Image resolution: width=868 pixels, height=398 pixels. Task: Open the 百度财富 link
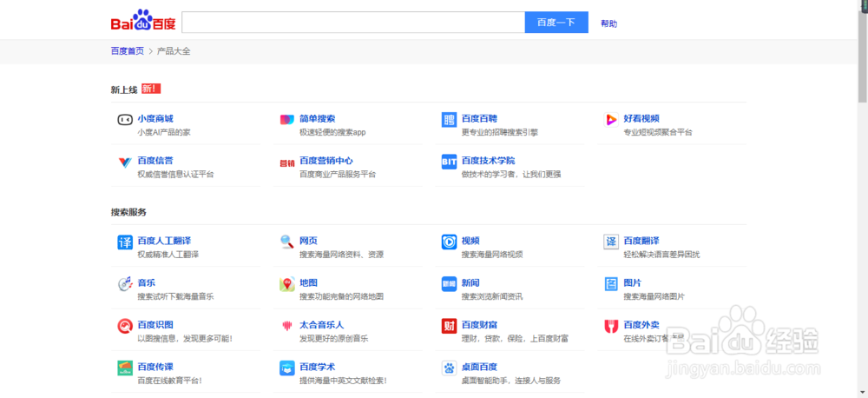[479, 325]
